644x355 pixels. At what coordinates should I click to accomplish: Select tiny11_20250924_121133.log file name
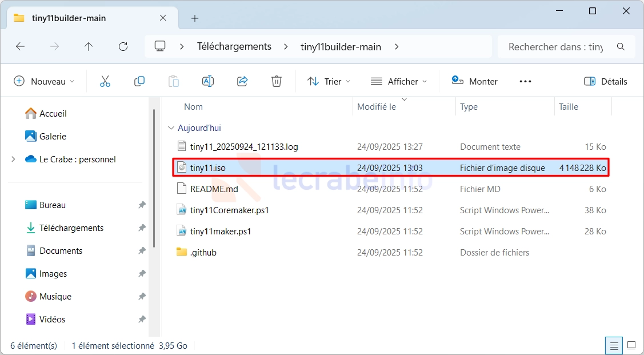244,147
